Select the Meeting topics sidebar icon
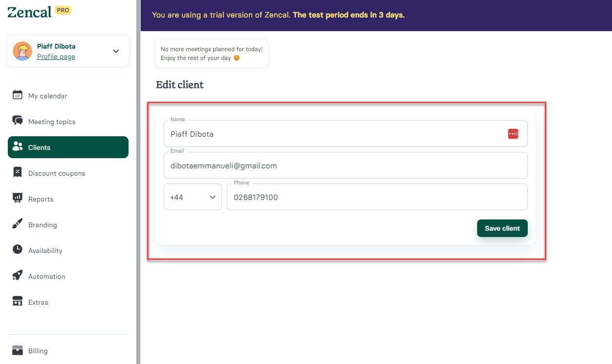The image size is (612, 364). [x=17, y=121]
